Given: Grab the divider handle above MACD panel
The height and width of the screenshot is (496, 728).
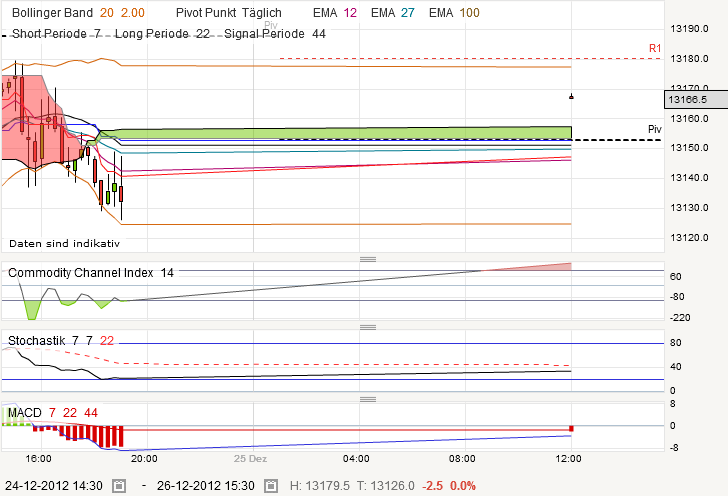Looking at the screenshot, I should pos(368,399).
